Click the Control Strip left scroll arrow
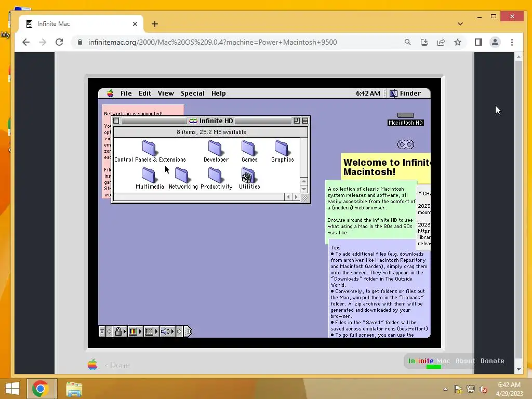 click(x=109, y=331)
